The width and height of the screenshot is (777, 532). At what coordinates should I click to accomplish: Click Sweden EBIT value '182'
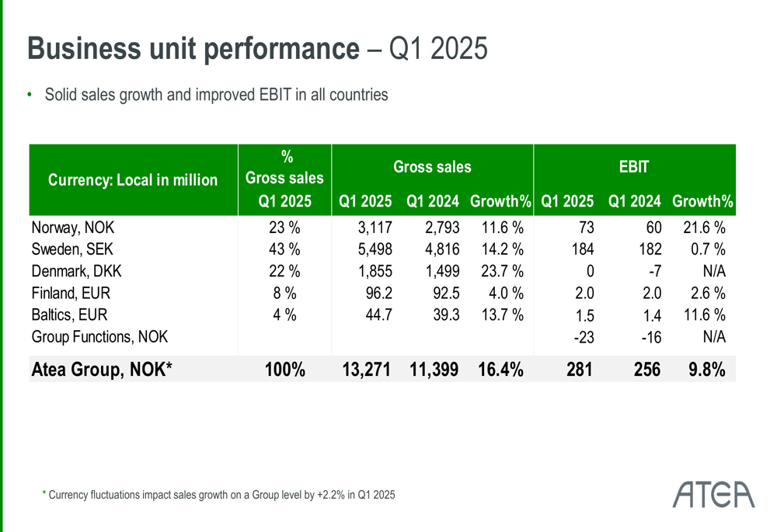pos(650,249)
